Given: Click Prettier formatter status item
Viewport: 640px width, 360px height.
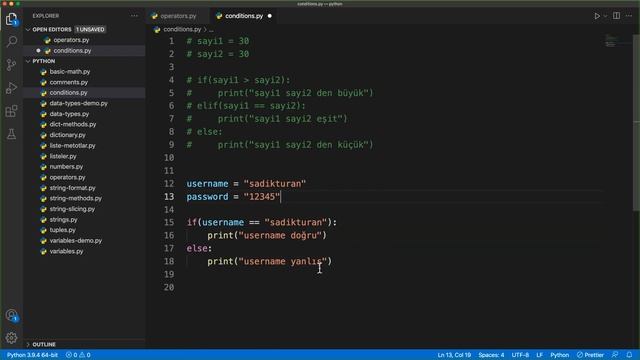Looking at the screenshot, I should click(590, 355).
